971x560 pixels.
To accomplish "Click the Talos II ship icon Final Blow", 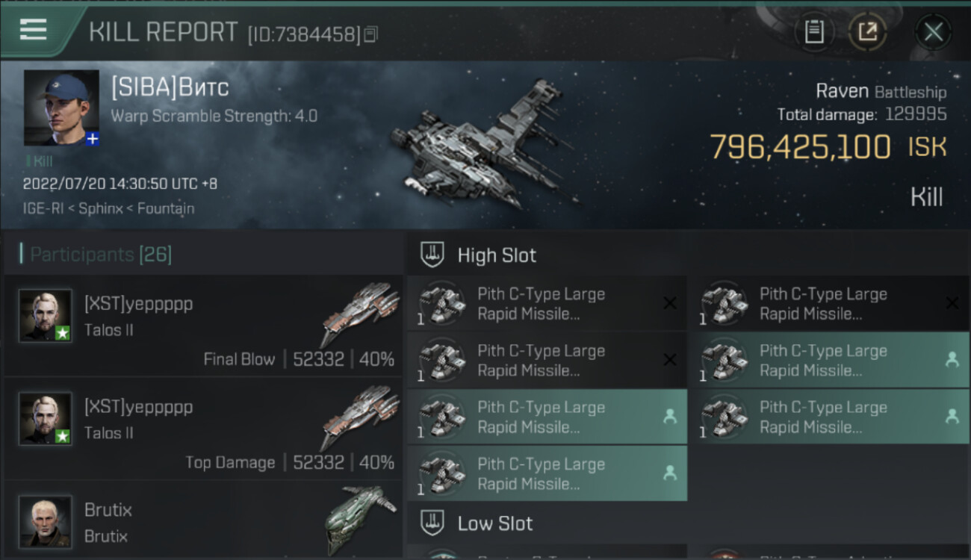I will pos(360,313).
